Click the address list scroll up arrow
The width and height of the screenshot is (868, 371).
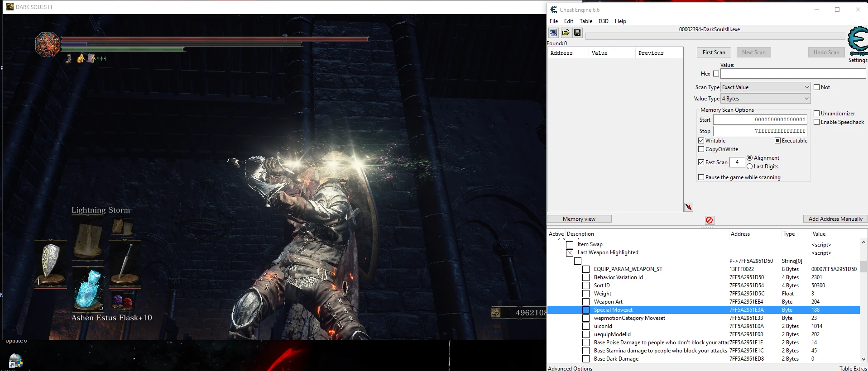click(x=863, y=243)
